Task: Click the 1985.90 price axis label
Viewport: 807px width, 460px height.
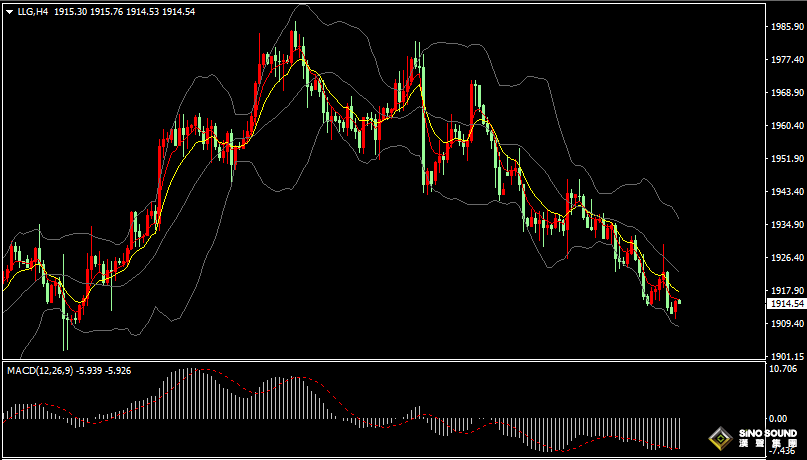Action: coord(785,28)
